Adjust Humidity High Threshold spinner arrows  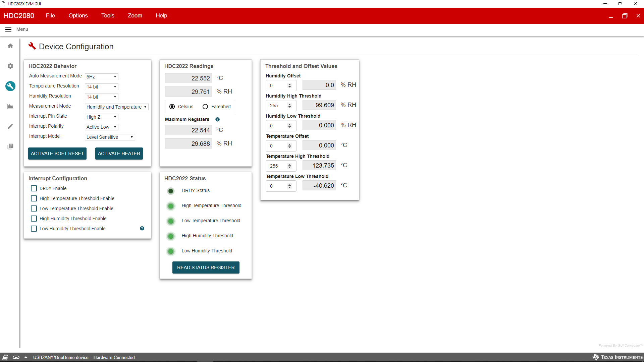coord(289,106)
